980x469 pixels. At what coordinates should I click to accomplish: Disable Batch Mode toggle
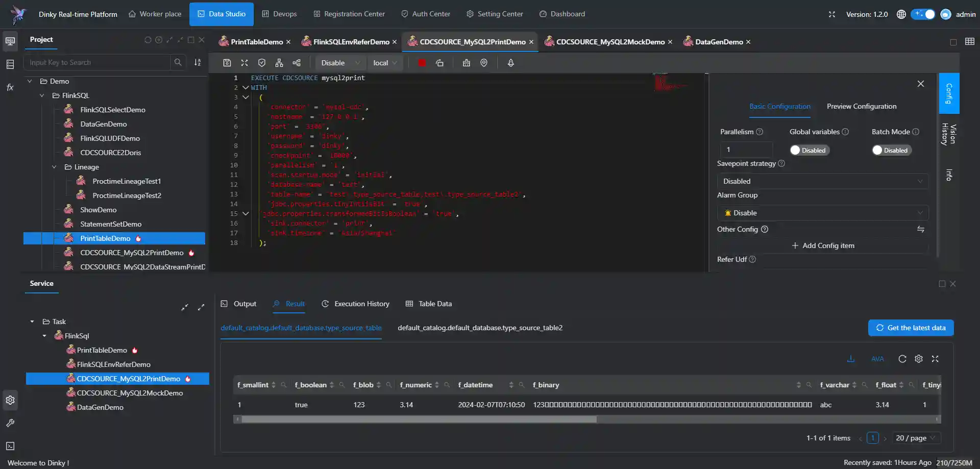pos(891,150)
